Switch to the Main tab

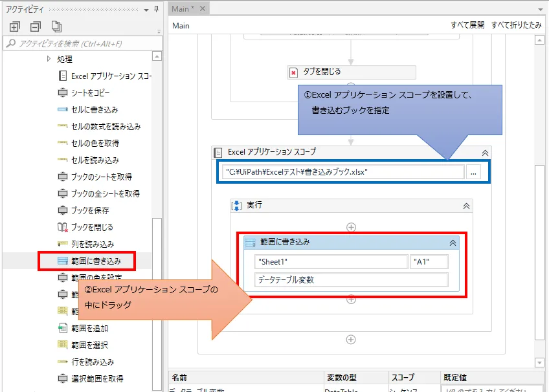click(x=180, y=9)
